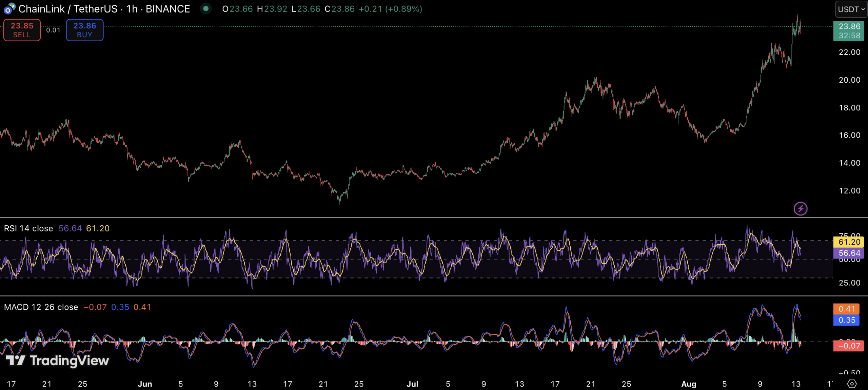The image size is (868, 390).
Task: Click the green 23.86 countdown price label
Action: pyautogui.click(x=849, y=31)
